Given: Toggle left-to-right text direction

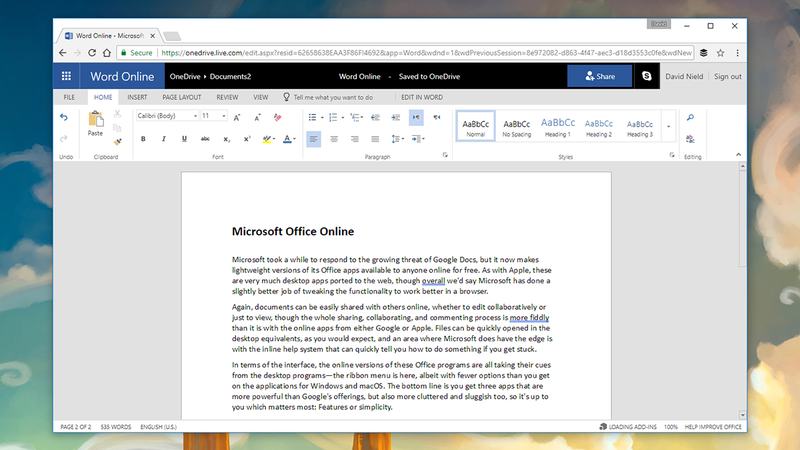Looking at the screenshot, I should point(416,117).
